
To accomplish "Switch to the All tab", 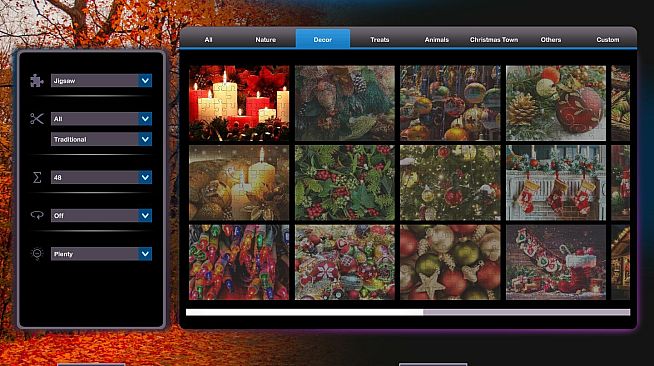I will (x=208, y=40).
